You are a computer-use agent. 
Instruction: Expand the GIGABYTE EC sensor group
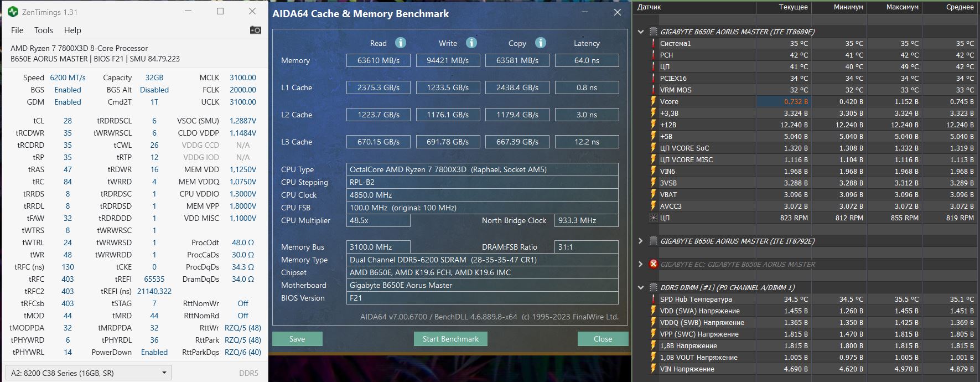(x=641, y=264)
